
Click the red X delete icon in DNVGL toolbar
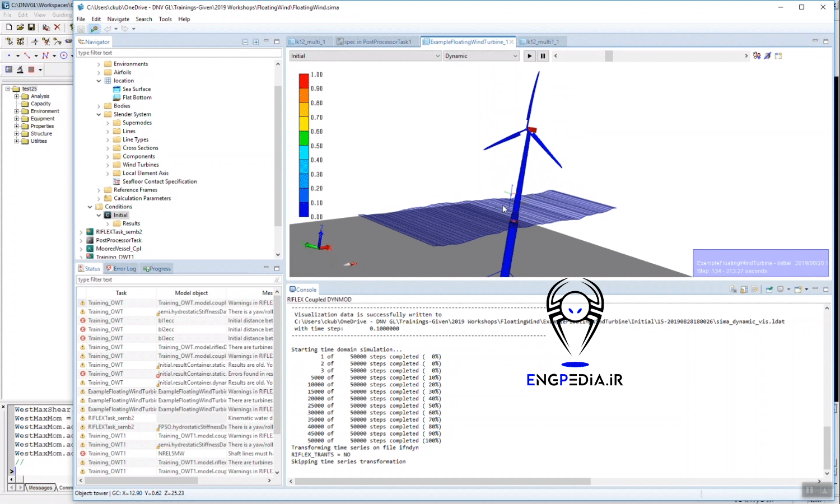pyautogui.click(x=57, y=27)
